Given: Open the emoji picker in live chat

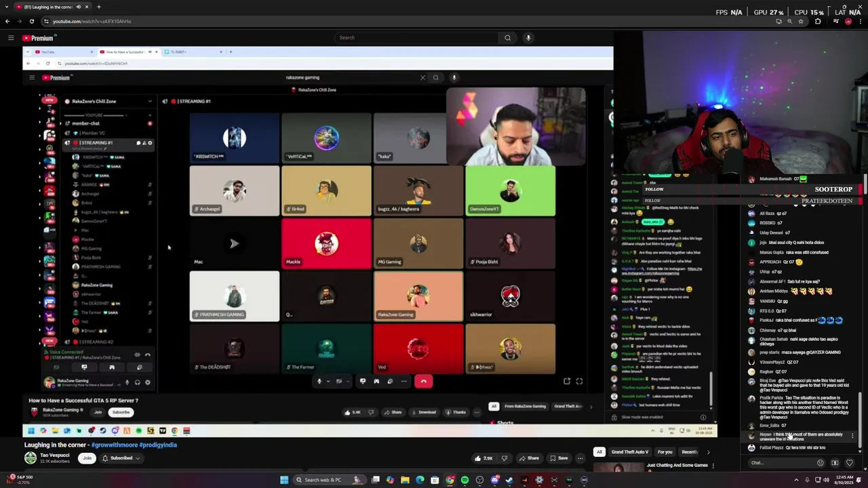Looking at the screenshot, I should (820, 463).
